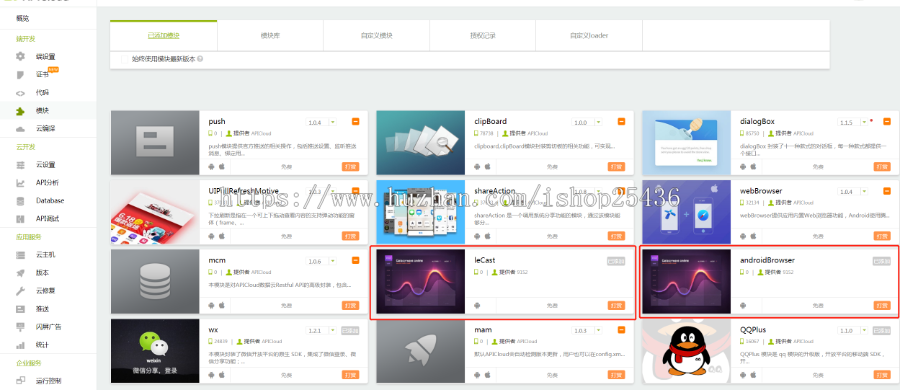Image resolution: width=900 pixels, height=390 pixels.
Task: Click the Database cylinder icon in sidebar
Action: [21, 201]
